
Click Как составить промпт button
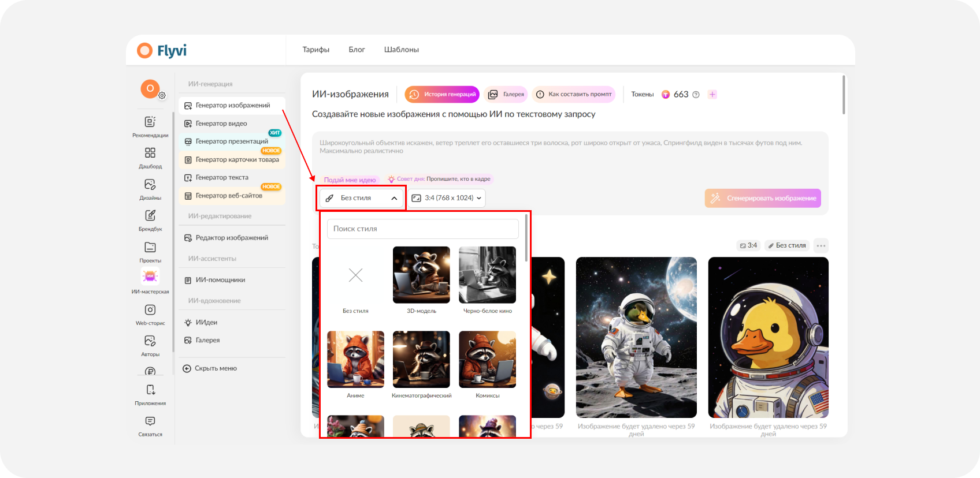click(574, 94)
